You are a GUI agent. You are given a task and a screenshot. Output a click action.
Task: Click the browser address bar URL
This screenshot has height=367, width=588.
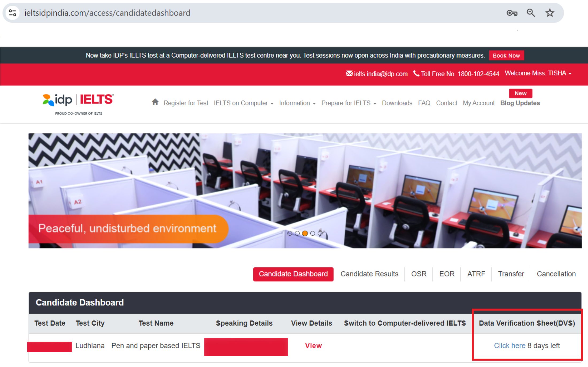(107, 13)
